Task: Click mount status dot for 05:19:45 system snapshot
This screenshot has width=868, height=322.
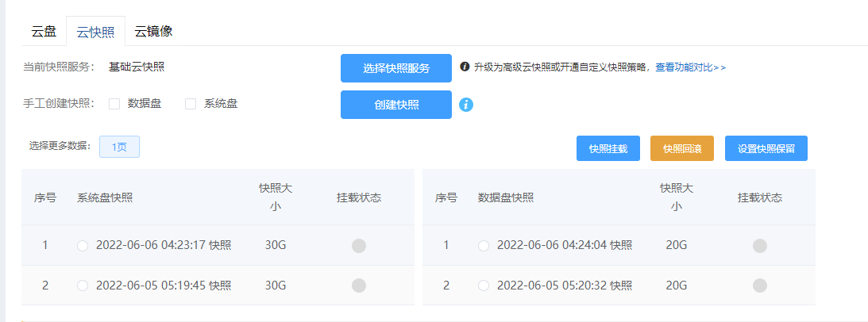Action: (x=359, y=285)
